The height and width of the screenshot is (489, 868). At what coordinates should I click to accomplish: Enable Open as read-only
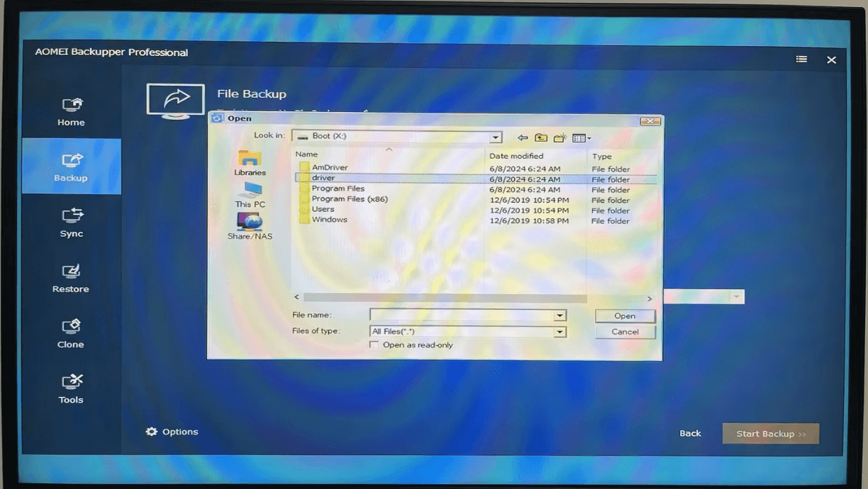tap(373, 344)
